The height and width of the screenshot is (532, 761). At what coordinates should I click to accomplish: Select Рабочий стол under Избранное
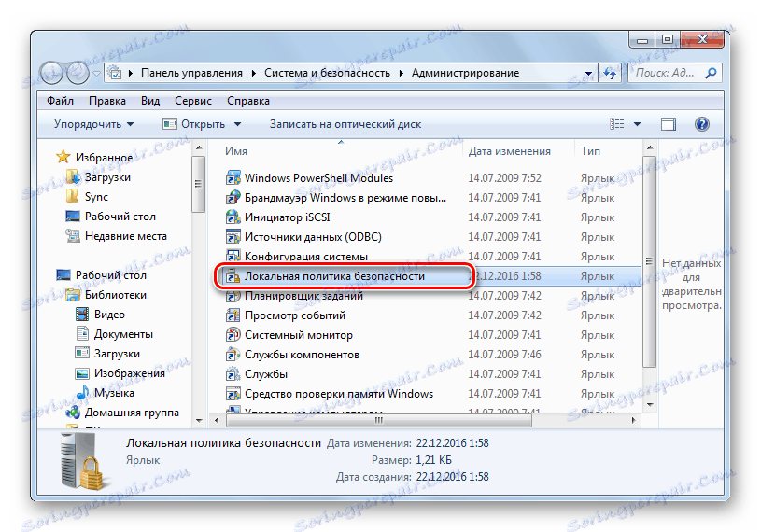pos(120,217)
